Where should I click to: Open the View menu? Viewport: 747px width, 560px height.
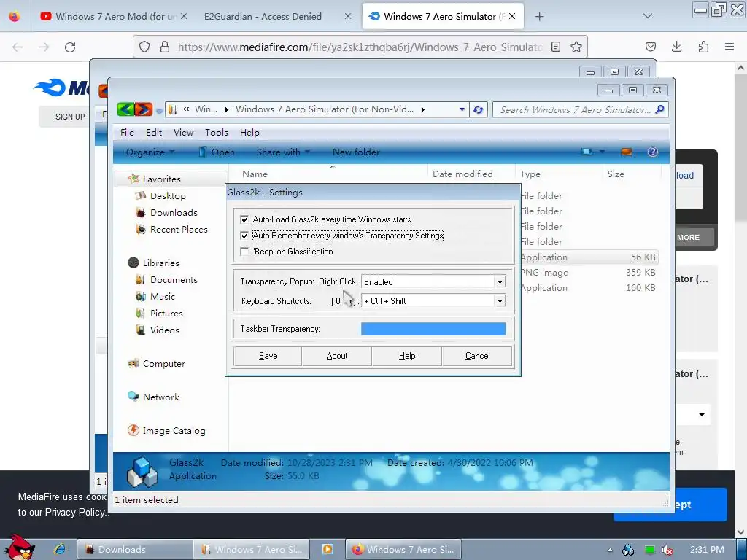coord(183,133)
